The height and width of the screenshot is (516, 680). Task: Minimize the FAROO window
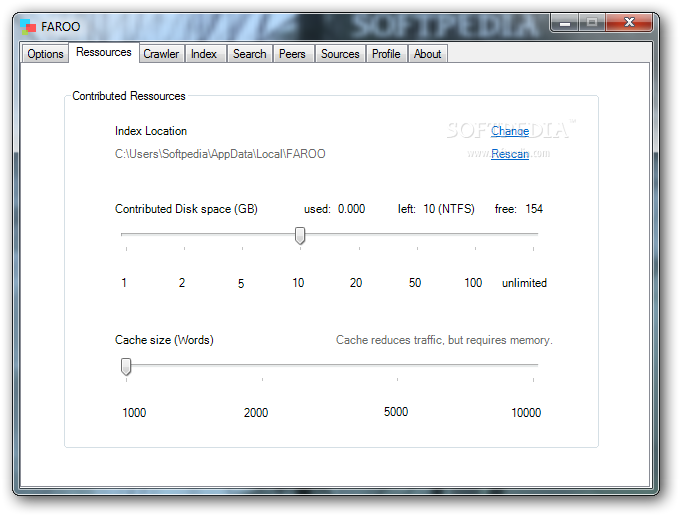pyautogui.click(x=565, y=23)
